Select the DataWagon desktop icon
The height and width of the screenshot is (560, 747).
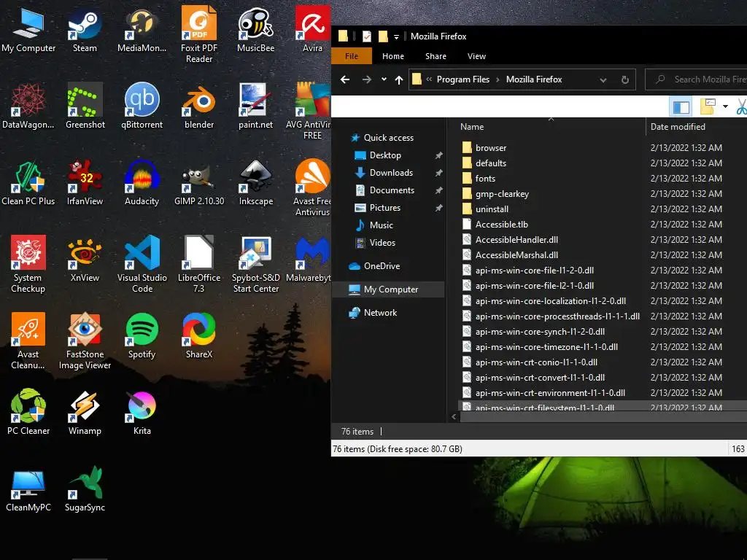[x=28, y=106]
